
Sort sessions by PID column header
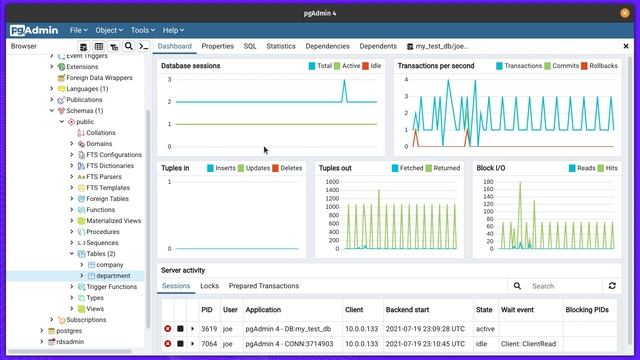[207, 310]
